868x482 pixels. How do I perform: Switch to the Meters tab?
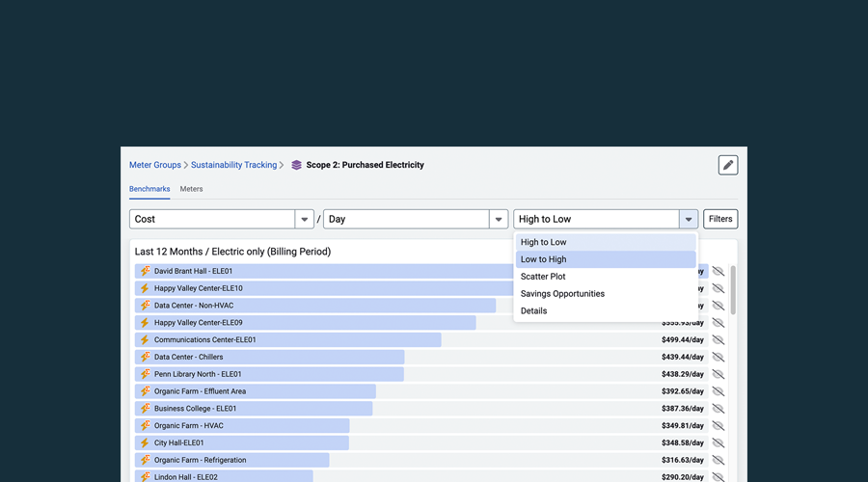point(191,189)
